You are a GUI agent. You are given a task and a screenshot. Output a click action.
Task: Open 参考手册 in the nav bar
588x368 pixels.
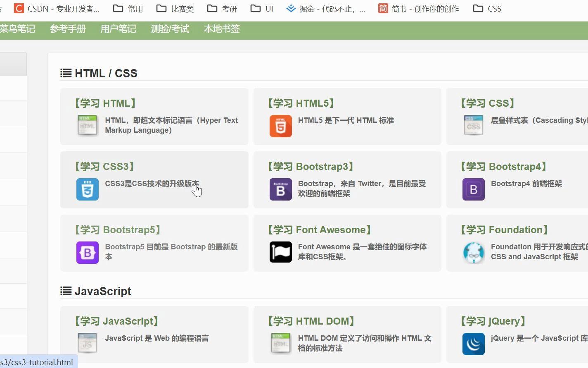coord(68,29)
